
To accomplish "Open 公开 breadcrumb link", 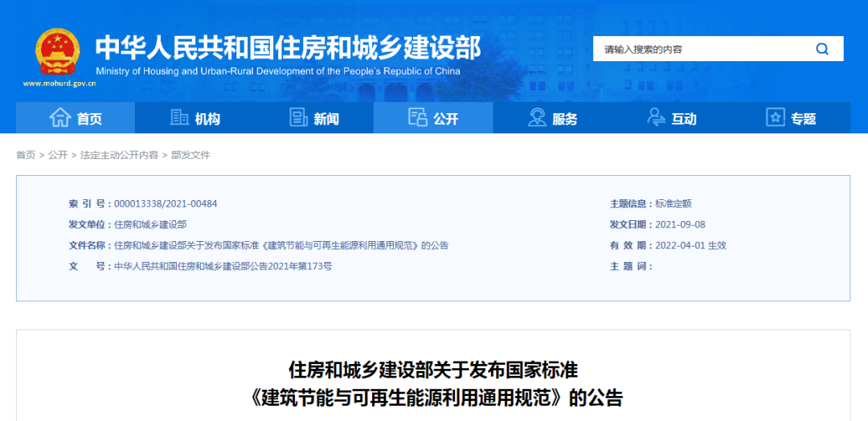I will pos(58,155).
